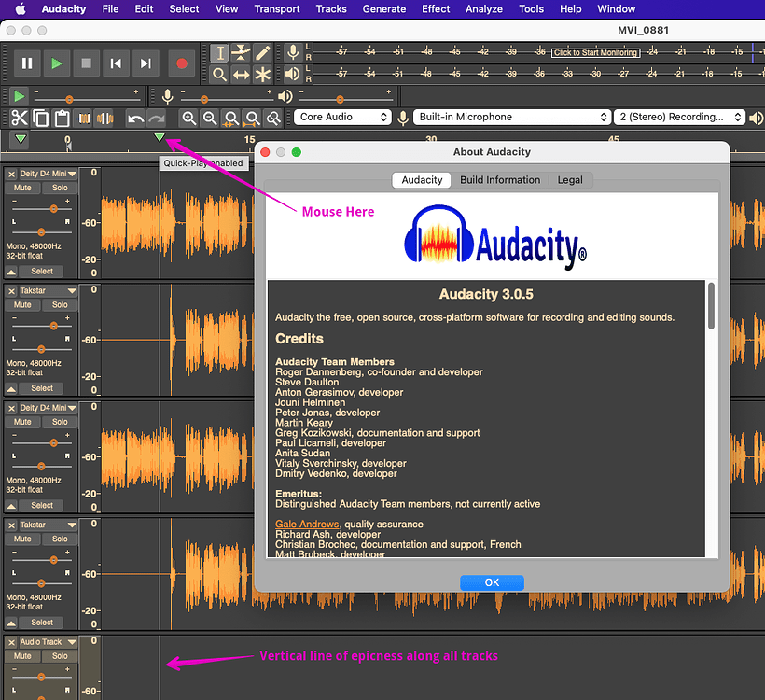Click the Fit Project to Width icon
Viewport: 765px width, 700px height.
tap(253, 119)
